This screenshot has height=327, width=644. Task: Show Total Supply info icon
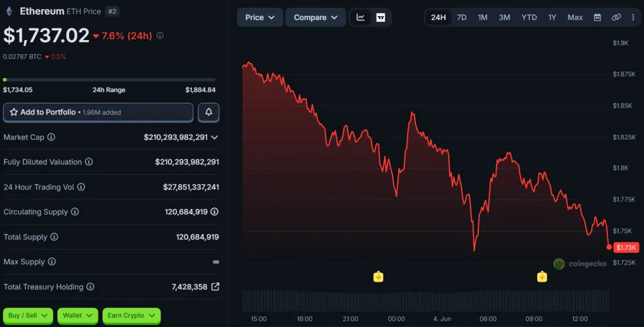pos(54,237)
